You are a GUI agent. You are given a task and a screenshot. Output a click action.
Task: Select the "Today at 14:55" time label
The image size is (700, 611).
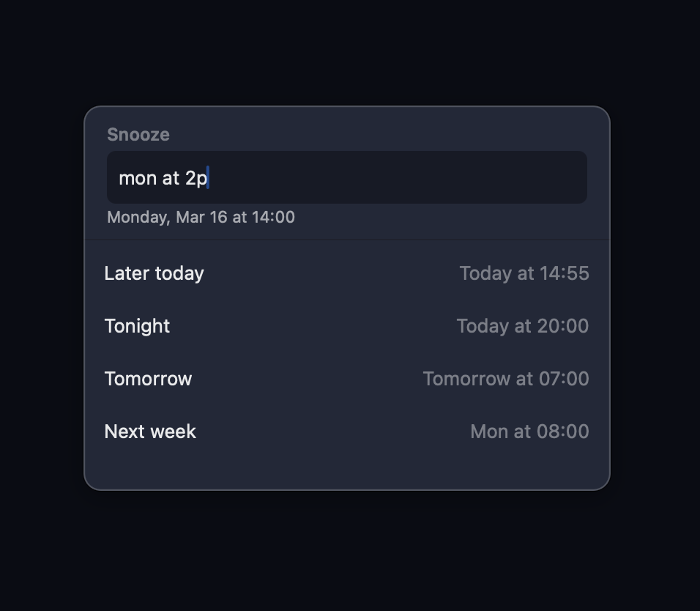click(524, 273)
